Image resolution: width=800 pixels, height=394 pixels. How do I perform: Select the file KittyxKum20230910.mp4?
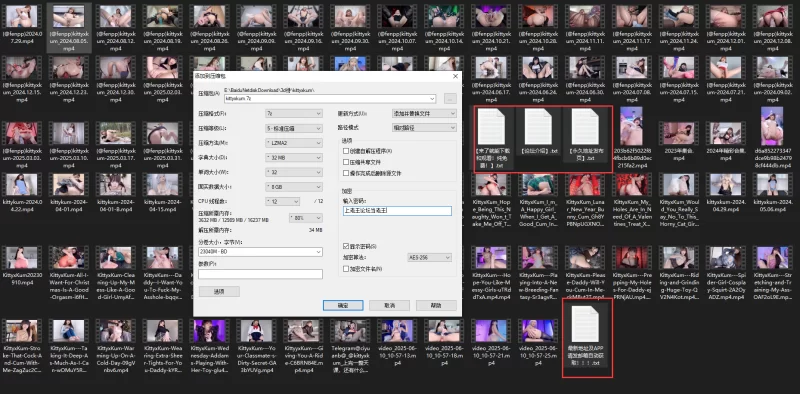point(22,266)
